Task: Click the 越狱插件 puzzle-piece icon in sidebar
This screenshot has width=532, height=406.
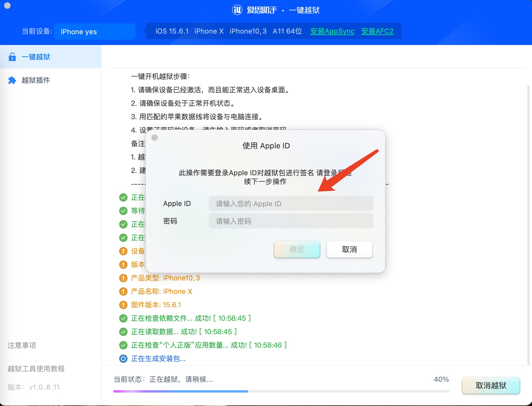Action: (12, 80)
